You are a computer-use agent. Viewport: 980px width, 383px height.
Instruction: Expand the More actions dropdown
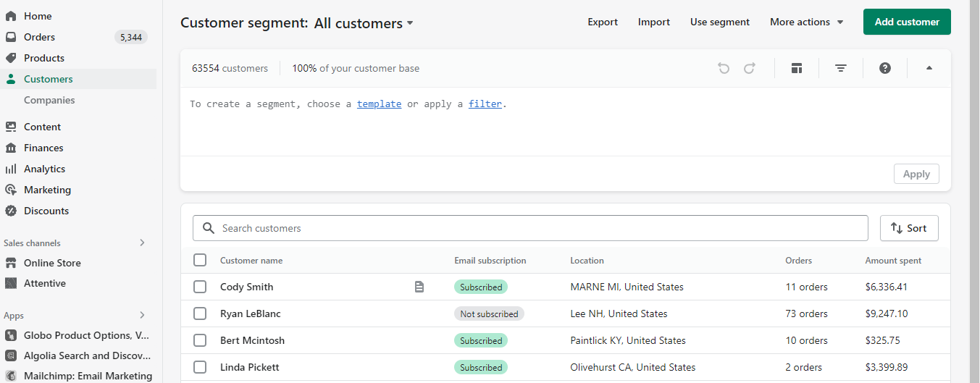[807, 22]
